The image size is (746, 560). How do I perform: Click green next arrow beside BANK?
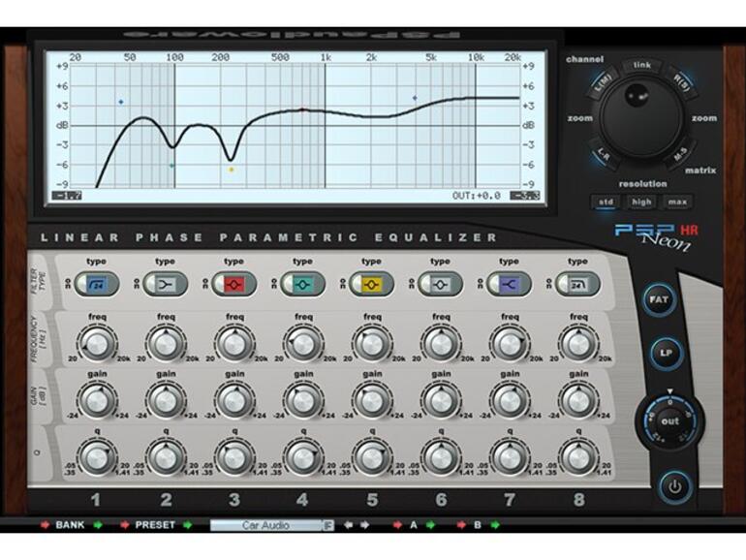98,525
